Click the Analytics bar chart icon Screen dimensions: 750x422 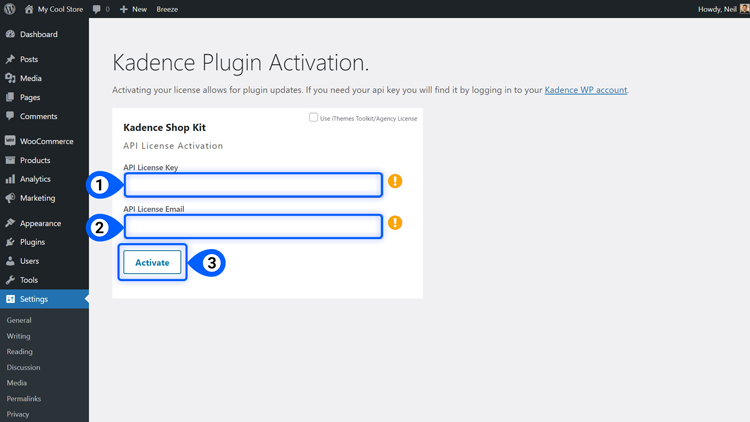coord(10,179)
